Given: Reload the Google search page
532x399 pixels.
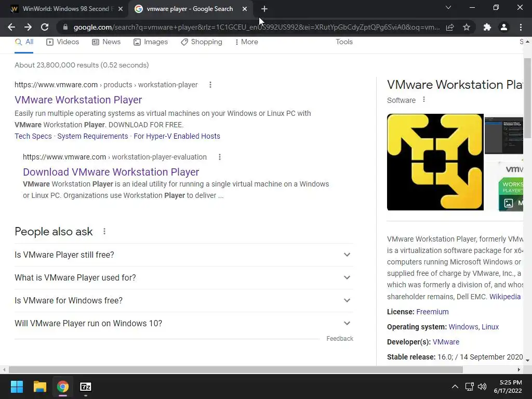Looking at the screenshot, I should (x=45, y=27).
